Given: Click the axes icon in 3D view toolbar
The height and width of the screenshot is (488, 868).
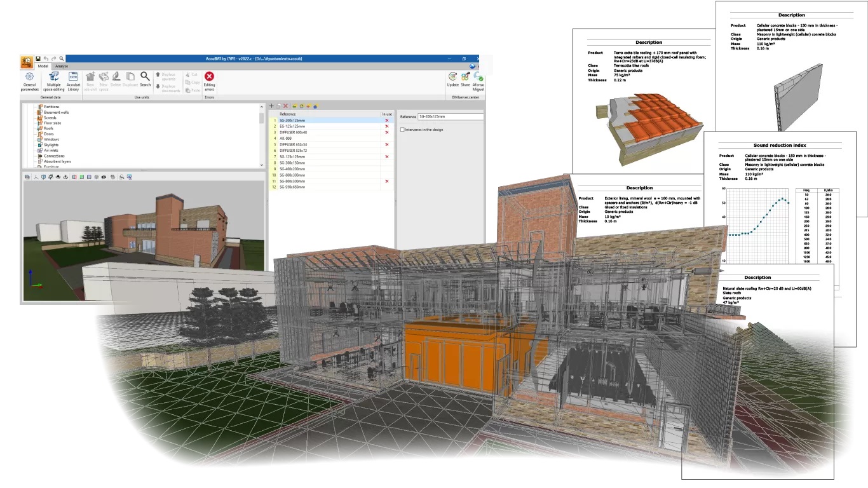Looking at the screenshot, I should pos(36,177).
